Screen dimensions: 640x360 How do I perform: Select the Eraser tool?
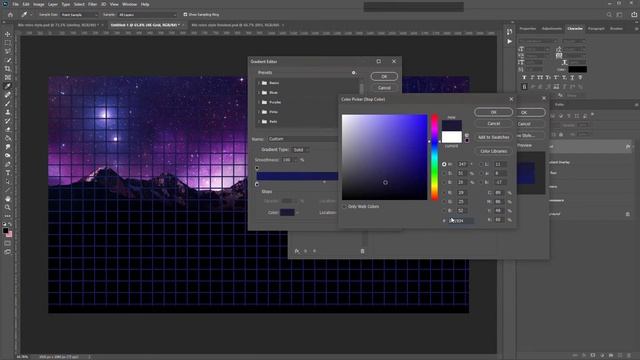(7, 129)
